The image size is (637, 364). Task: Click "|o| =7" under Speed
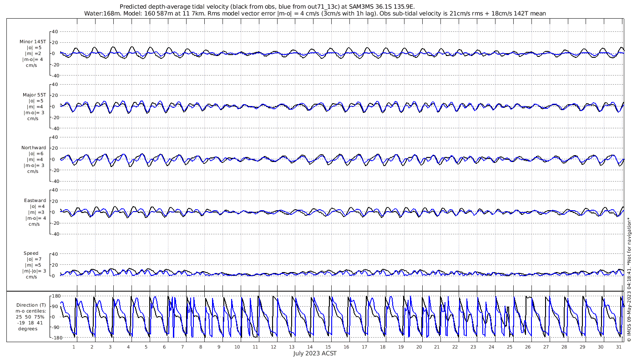34,259
